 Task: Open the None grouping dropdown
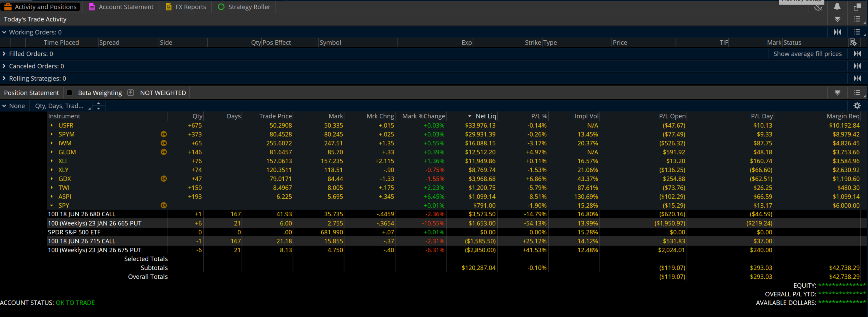click(x=13, y=106)
